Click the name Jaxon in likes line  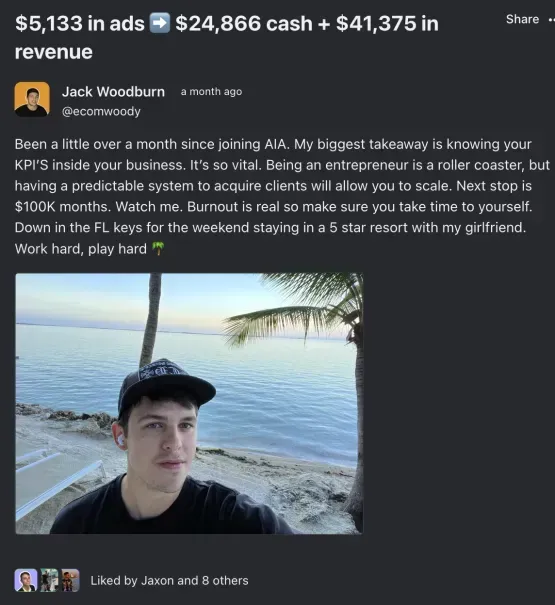(157, 581)
